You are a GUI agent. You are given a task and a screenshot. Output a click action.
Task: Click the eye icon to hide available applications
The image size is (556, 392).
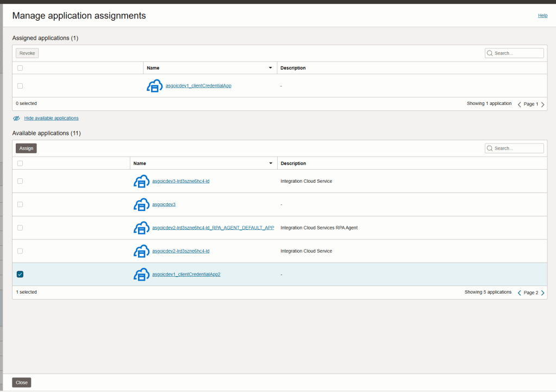tap(16, 119)
